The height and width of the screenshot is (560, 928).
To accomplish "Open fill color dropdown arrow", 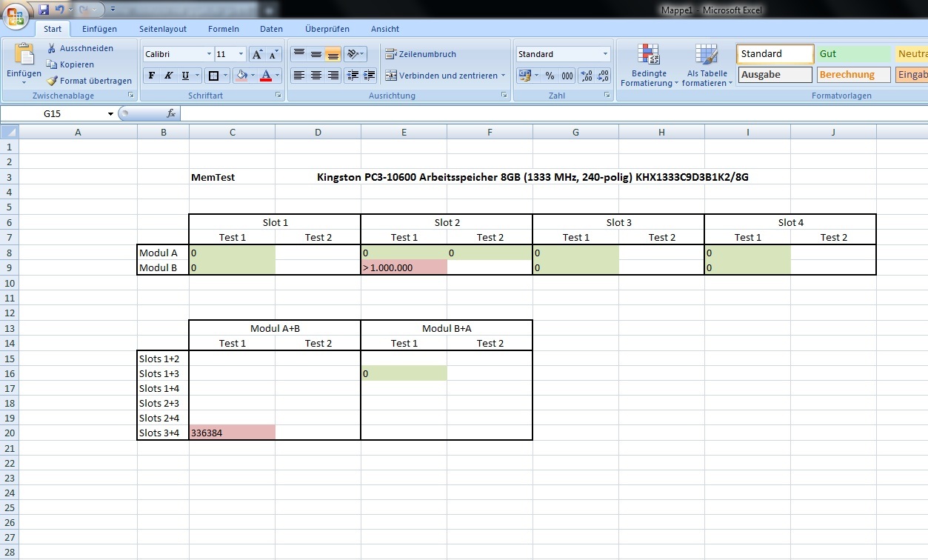I will click(252, 76).
